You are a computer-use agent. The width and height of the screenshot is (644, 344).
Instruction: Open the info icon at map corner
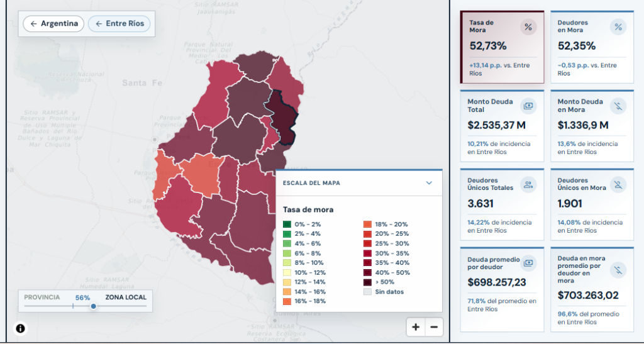(x=21, y=328)
